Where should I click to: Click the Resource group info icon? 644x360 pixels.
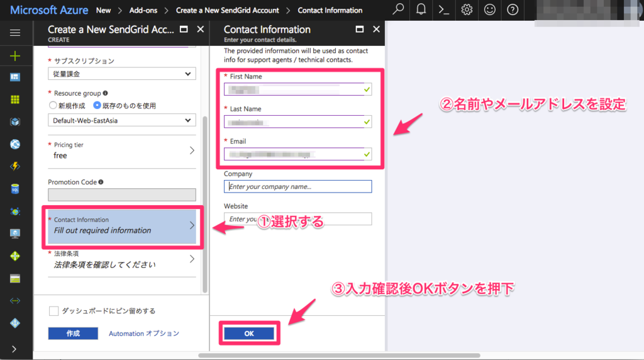point(105,93)
